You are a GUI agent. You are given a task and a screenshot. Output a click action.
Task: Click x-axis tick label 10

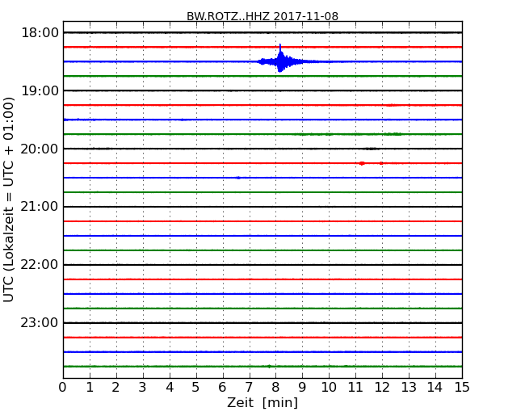coord(329,388)
